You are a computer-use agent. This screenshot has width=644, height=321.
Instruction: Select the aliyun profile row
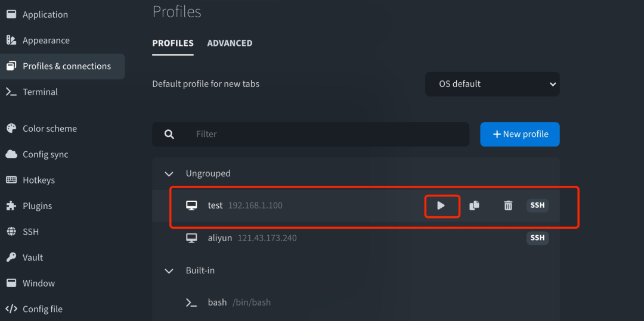click(x=358, y=238)
